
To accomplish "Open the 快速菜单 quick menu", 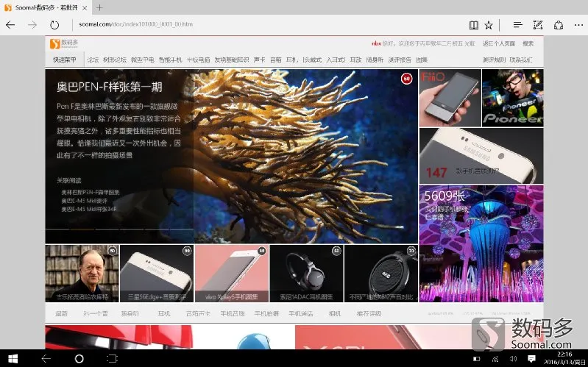I will (x=65, y=60).
